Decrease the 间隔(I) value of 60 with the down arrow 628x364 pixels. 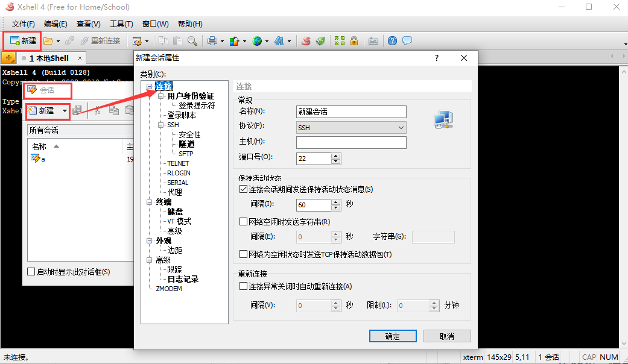[x=335, y=207]
